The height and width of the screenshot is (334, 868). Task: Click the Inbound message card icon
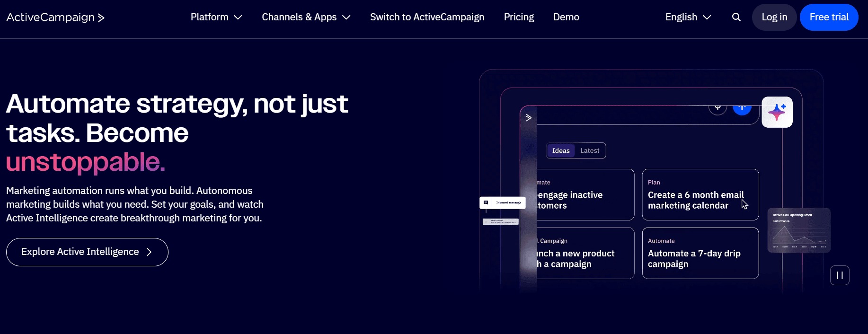coord(486,202)
